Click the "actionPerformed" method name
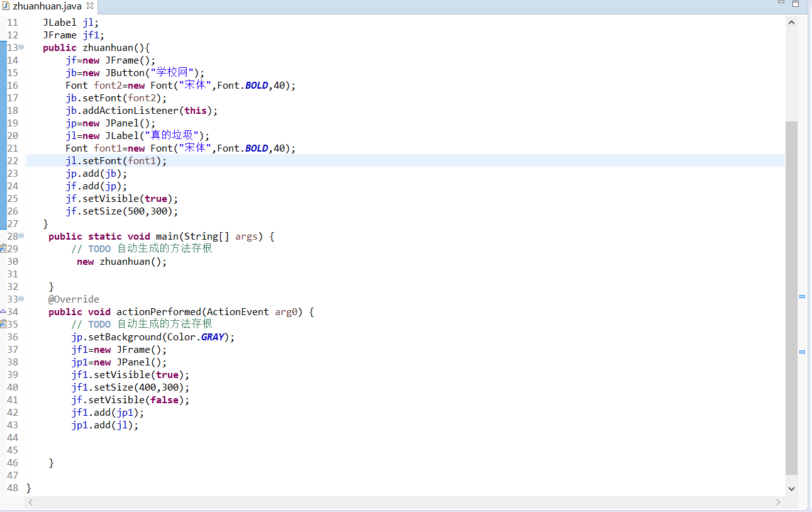This screenshot has width=812, height=512. [159, 311]
